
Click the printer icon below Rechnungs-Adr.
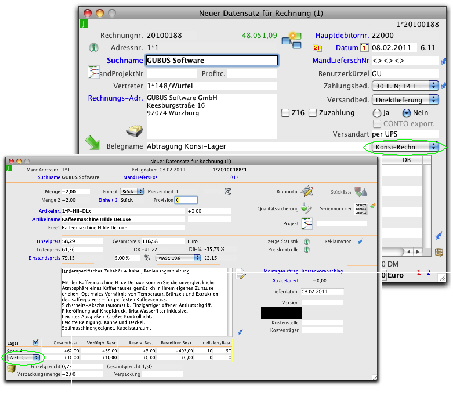coord(135,131)
